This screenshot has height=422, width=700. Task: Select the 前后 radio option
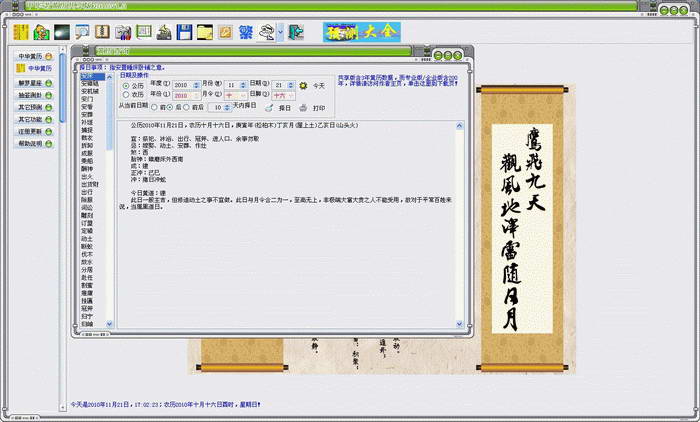point(186,107)
